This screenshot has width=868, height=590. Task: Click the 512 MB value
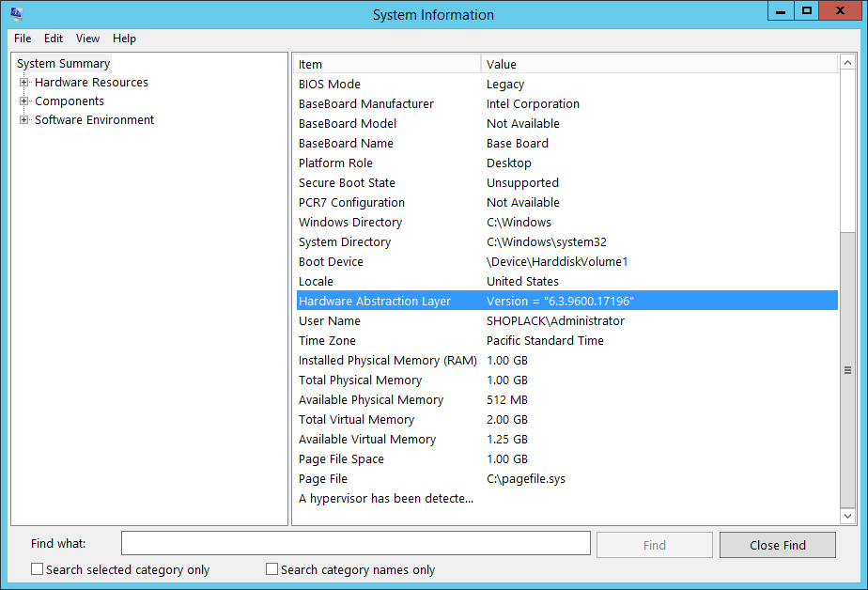507,400
